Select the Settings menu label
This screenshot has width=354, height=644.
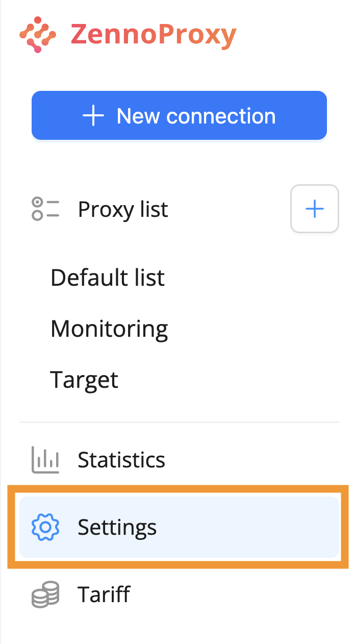pyautogui.click(x=117, y=527)
